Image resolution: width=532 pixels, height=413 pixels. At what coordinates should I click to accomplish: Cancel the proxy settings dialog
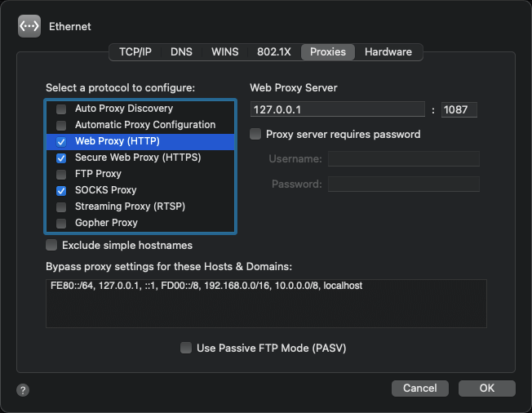(x=420, y=389)
